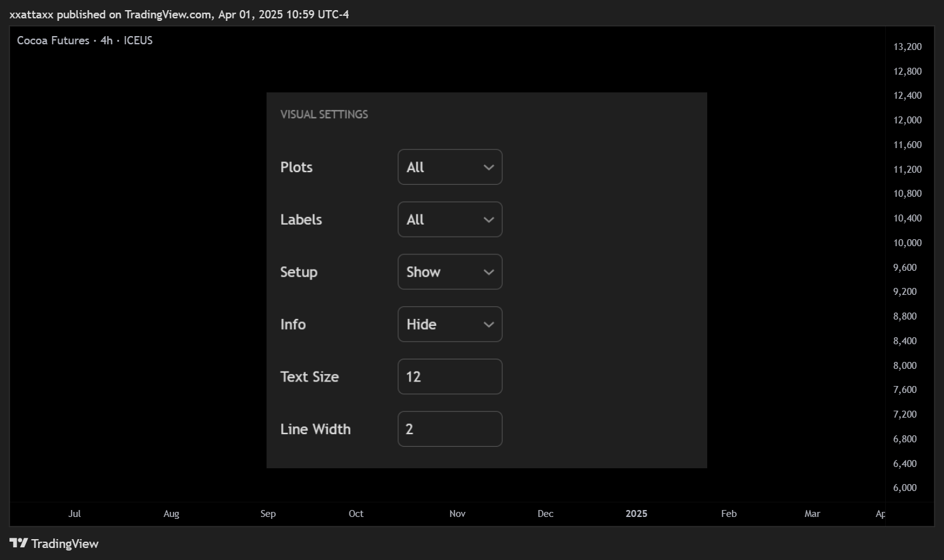Click the Oct label on time axis
944x560 pixels.
coord(356,514)
